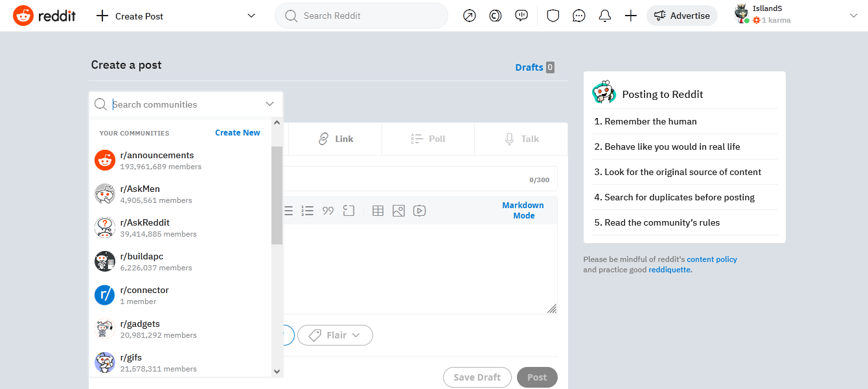Select r/buildapc from the community list
The height and width of the screenshot is (389, 868).
click(181, 261)
